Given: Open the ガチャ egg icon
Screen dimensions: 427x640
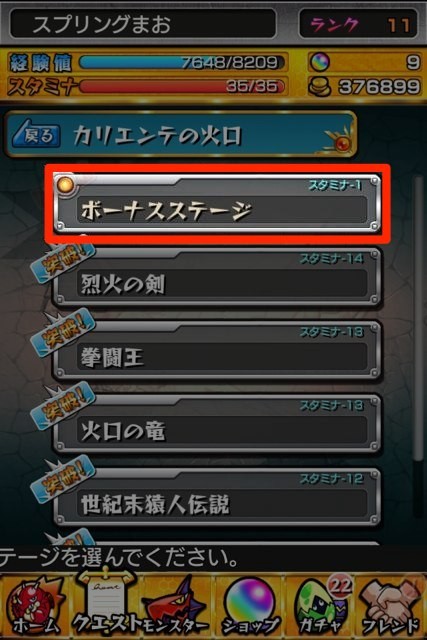Looking at the screenshot, I should 321,606.
